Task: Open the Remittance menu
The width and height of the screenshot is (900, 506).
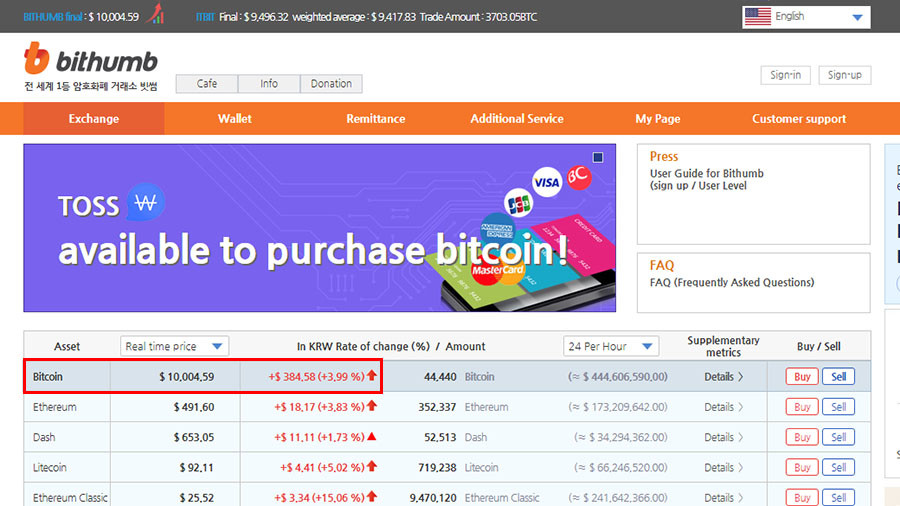Action: click(375, 119)
